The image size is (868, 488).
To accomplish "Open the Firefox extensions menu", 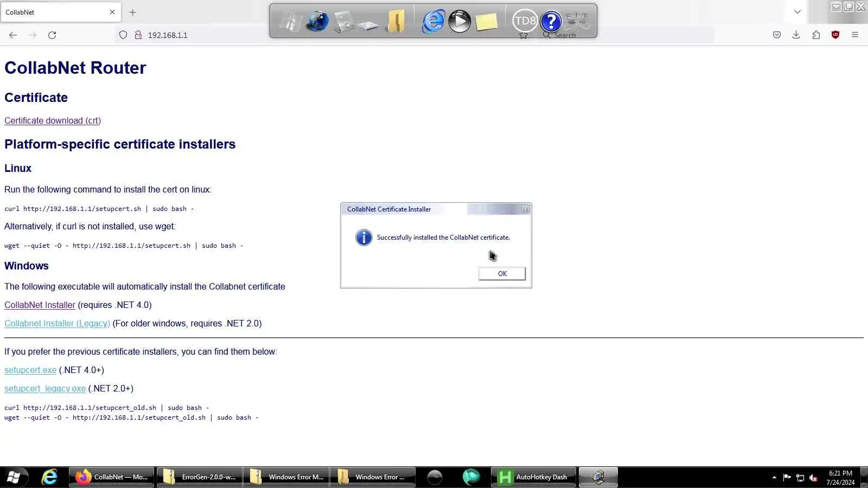I will (816, 35).
